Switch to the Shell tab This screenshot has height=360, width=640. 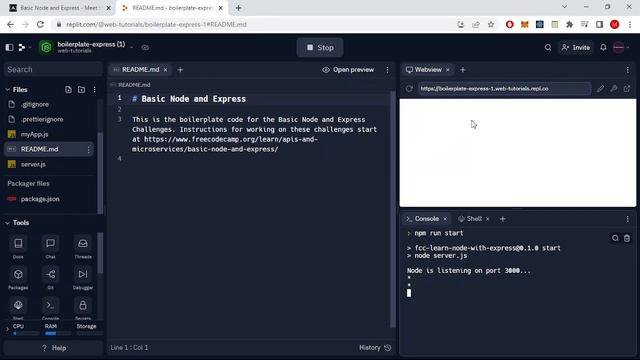473,219
